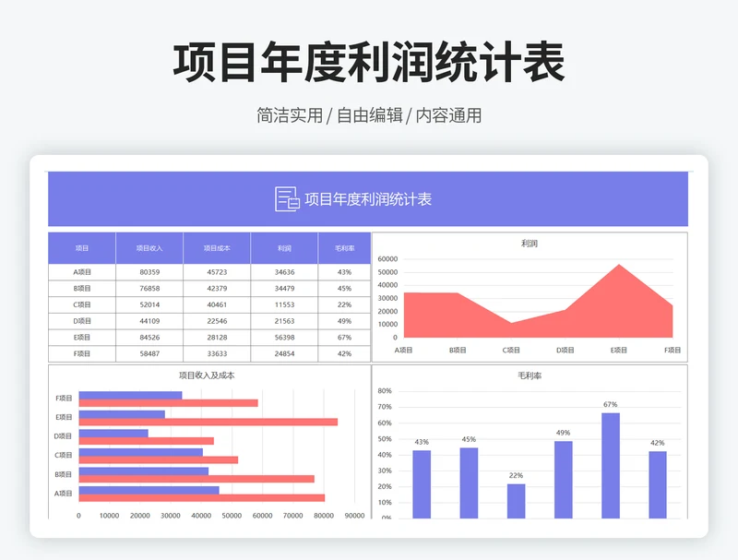Screen dimensions: 738x560
Task: Click the large page heading 项目年度利润统计表
Action: point(369,62)
